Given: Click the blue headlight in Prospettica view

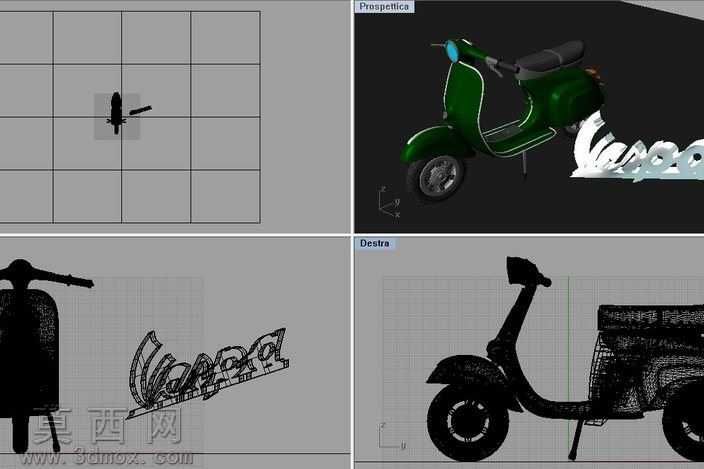Looking at the screenshot, I should [x=452, y=51].
